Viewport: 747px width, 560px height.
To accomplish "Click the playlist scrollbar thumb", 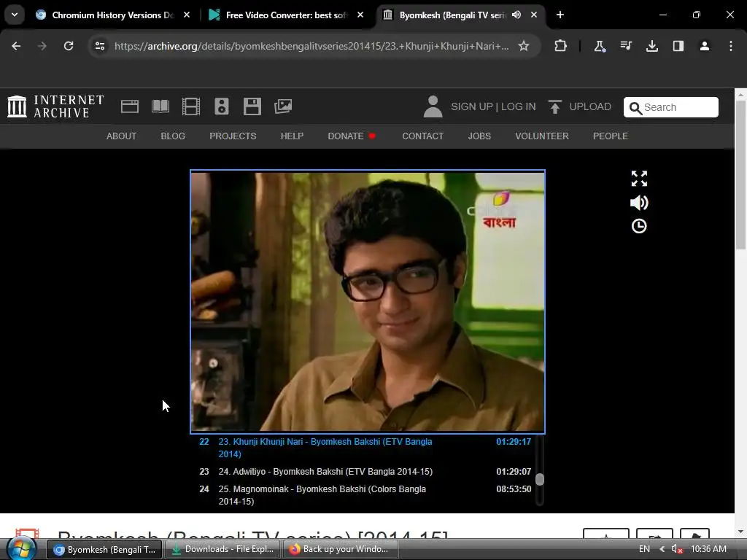I will pyautogui.click(x=539, y=479).
